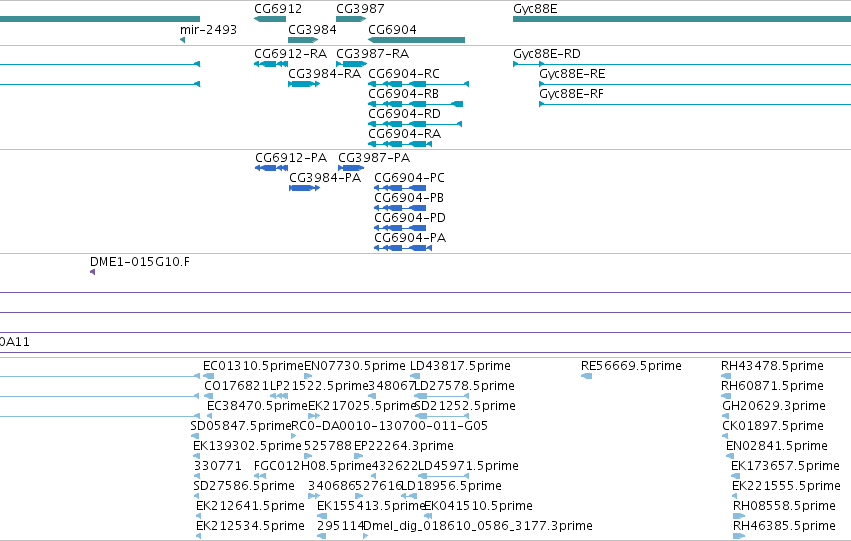The image size is (851, 541).
Task: Click the EC38470.5prime EST label
Action: point(257,406)
